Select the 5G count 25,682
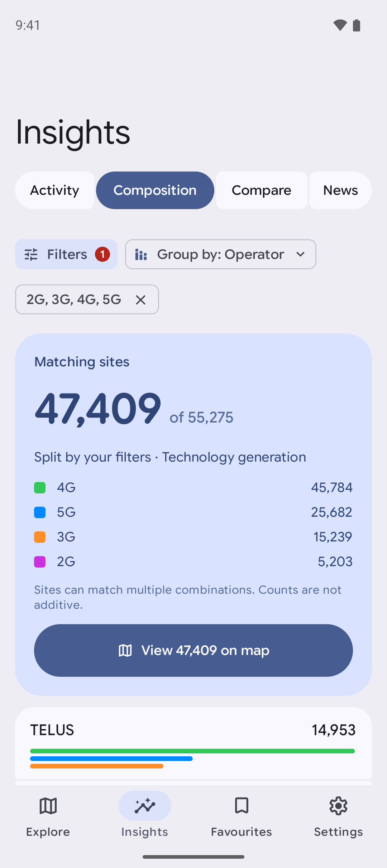The height and width of the screenshot is (868, 387). pyautogui.click(x=332, y=512)
